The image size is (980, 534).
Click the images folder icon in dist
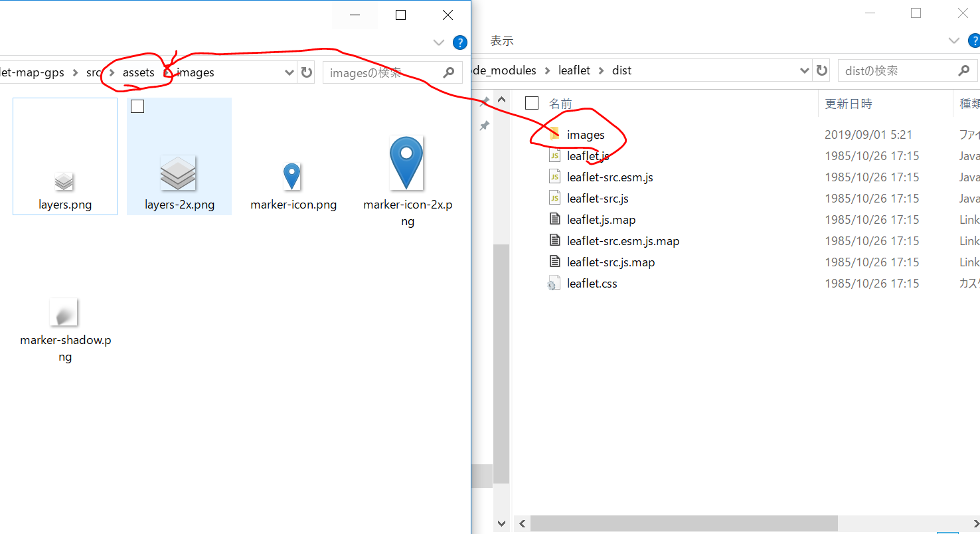tap(554, 135)
